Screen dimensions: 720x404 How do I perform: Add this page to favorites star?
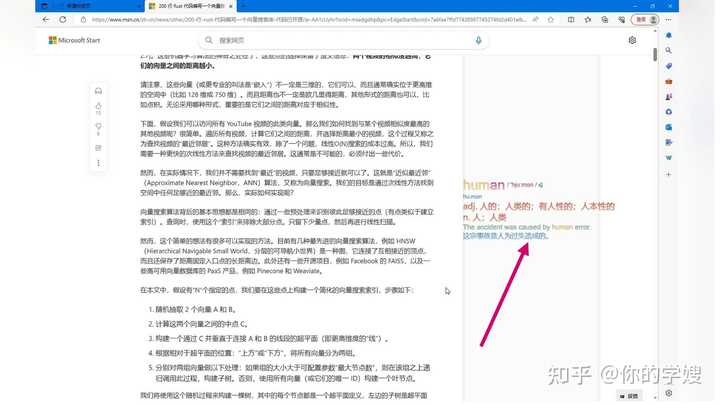point(551,19)
